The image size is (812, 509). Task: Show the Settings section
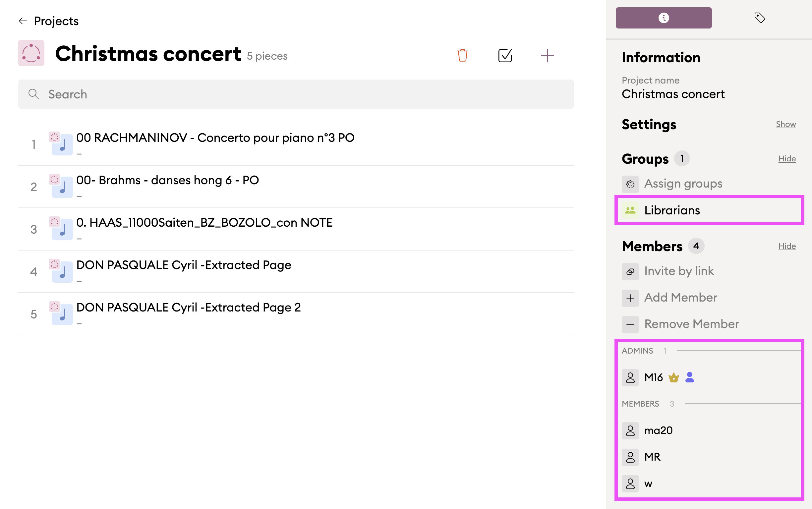785,124
